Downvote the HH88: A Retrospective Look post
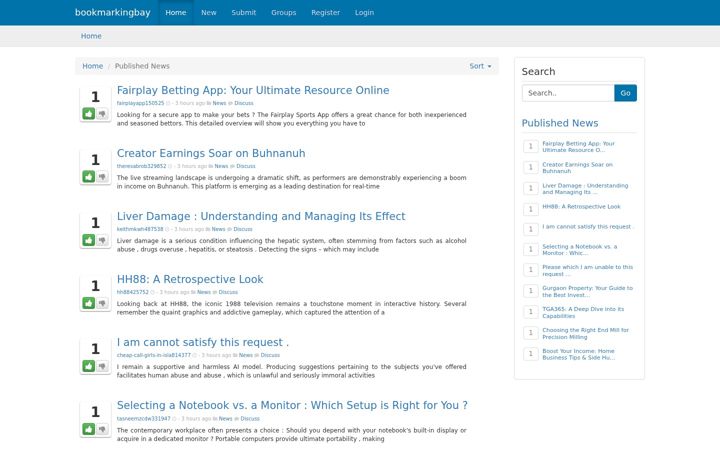 pyautogui.click(x=102, y=303)
